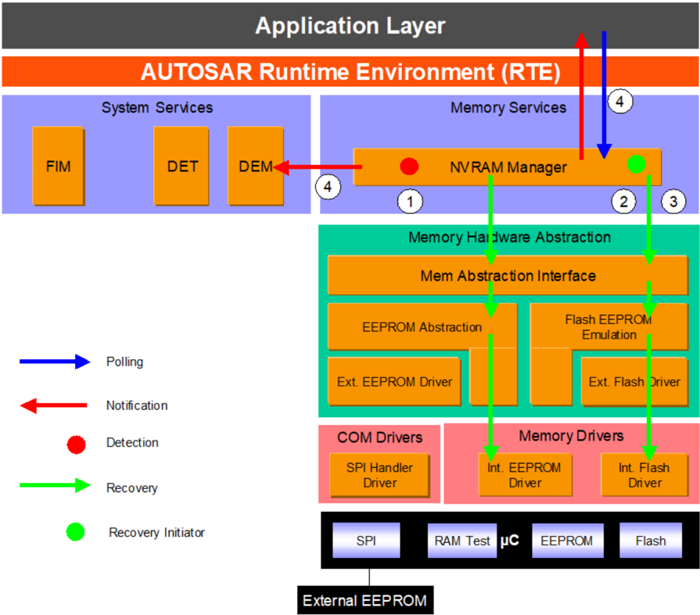Click the Detection legend label

pyautogui.click(x=132, y=443)
